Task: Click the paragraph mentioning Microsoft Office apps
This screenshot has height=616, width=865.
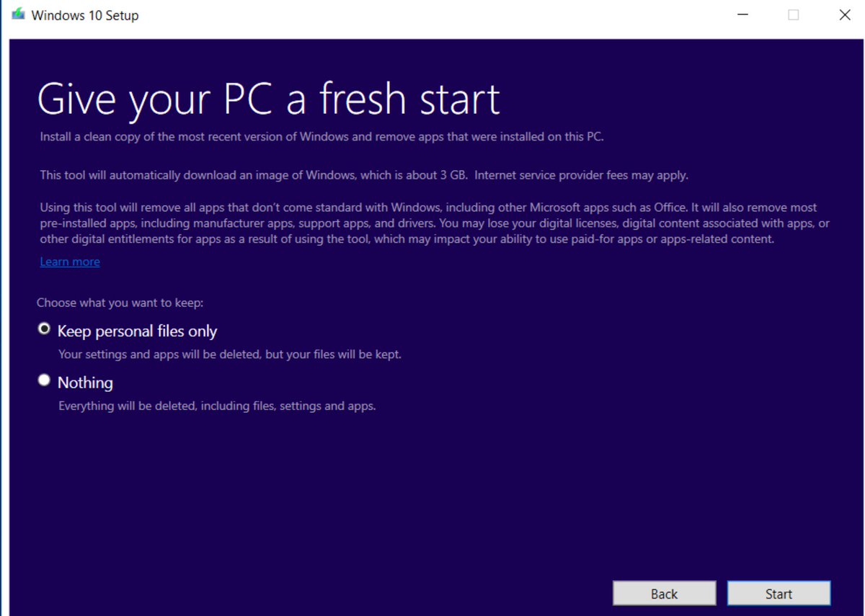Action: 435,223
